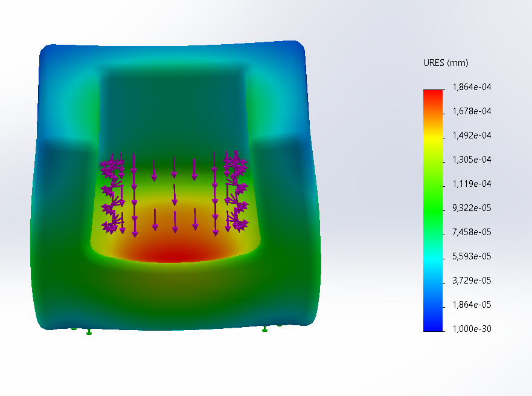Click the yellow band of the color legend

432,137
